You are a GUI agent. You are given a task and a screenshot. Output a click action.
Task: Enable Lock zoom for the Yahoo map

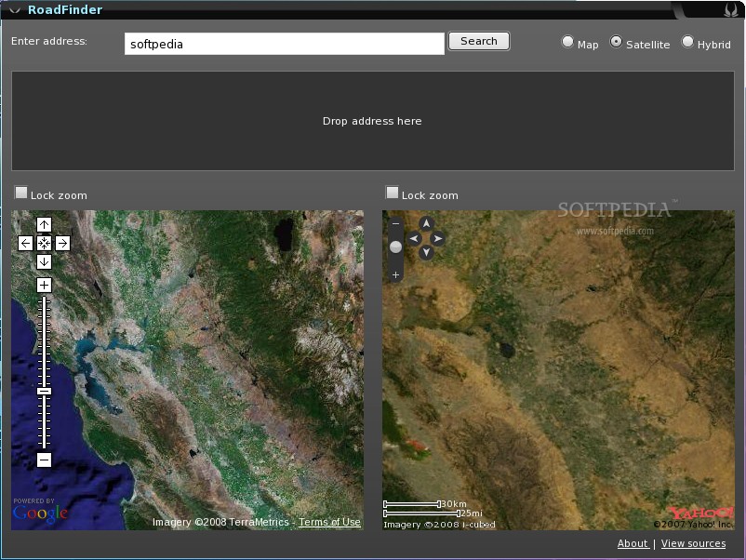click(x=392, y=193)
